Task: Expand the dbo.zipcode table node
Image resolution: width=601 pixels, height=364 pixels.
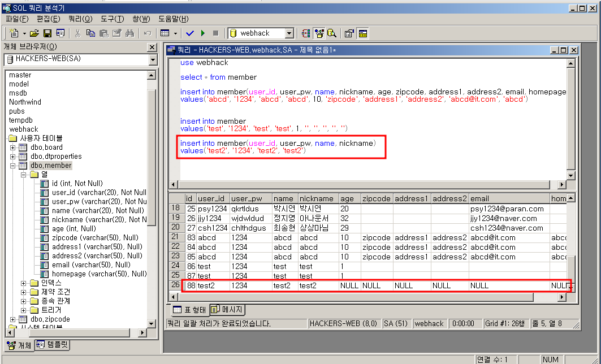Action: point(12,319)
